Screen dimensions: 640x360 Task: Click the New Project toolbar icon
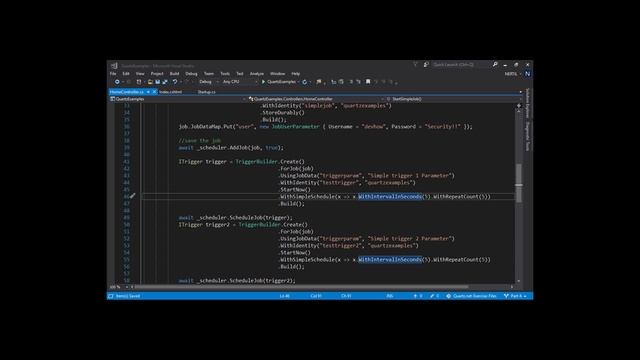tap(139, 82)
